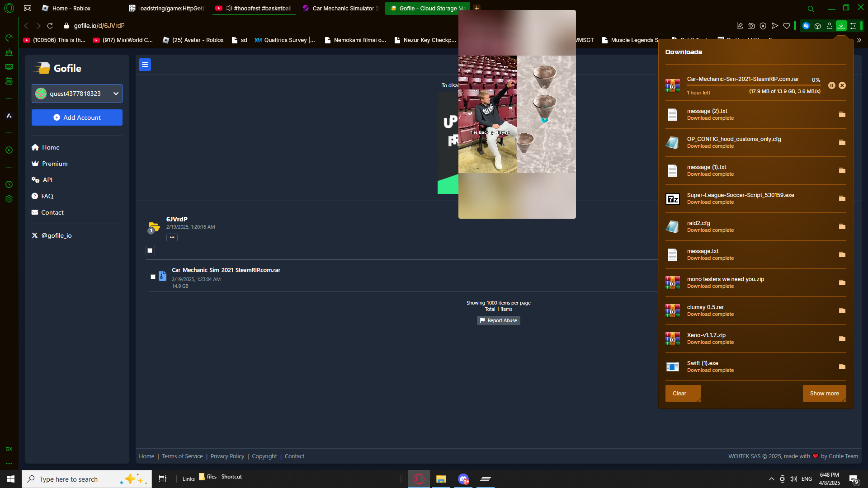Show Xeno-v1.1.7.zip in folder
This screenshot has width=868, height=488.
842,338
